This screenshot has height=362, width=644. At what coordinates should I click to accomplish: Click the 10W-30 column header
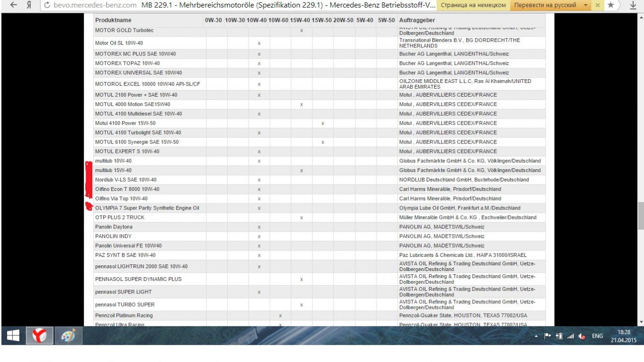click(235, 20)
